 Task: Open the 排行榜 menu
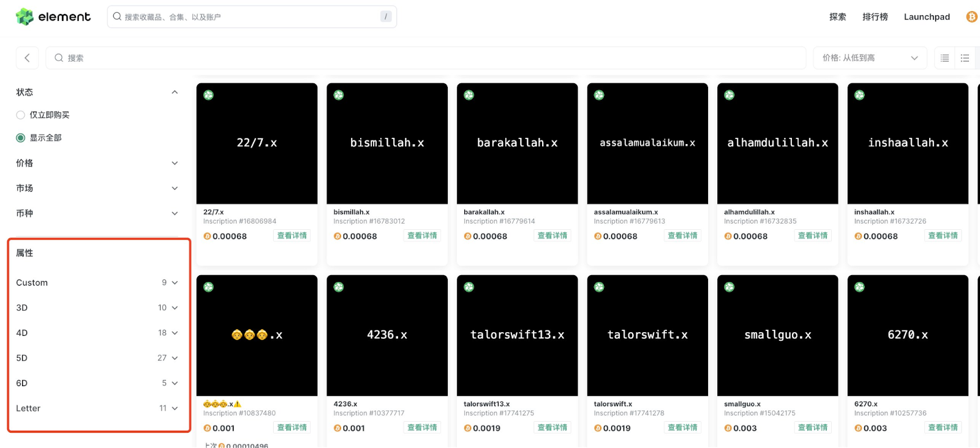[875, 17]
